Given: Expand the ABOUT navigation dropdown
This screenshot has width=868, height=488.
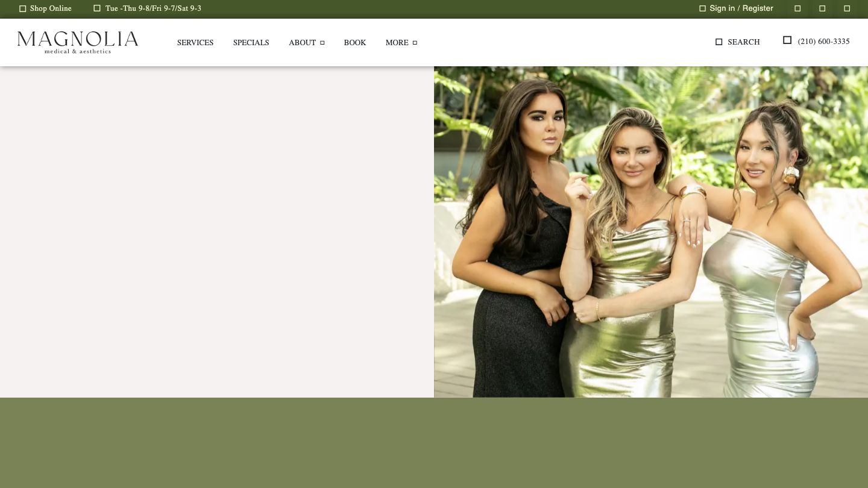Looking at the screenshot, I should [306, 43].
